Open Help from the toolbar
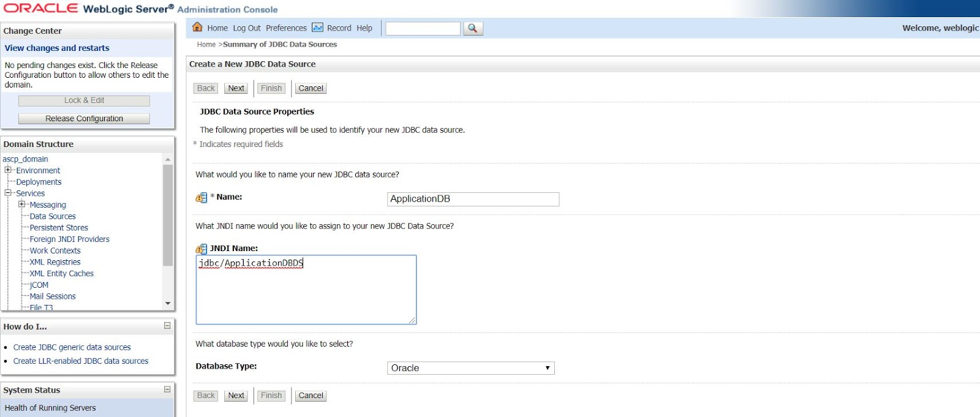Screen dimensions: 980x417 pyautogui.click(x=364, y=28)
